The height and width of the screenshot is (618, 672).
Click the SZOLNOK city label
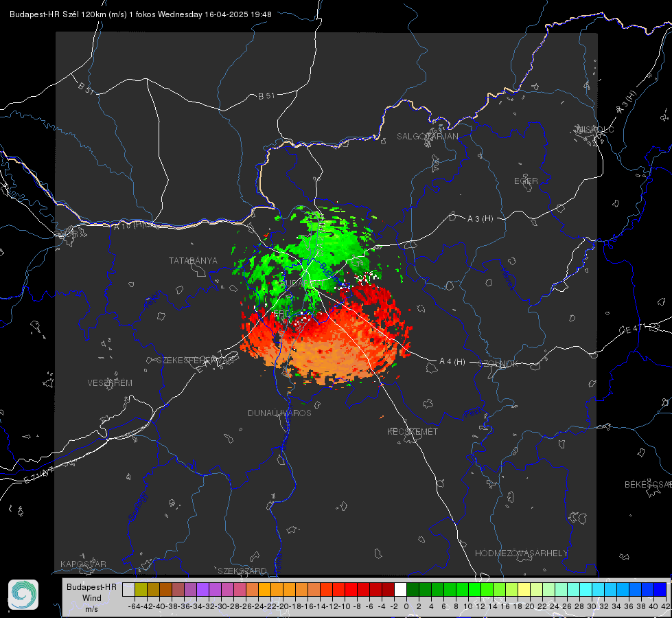[498, 364]
